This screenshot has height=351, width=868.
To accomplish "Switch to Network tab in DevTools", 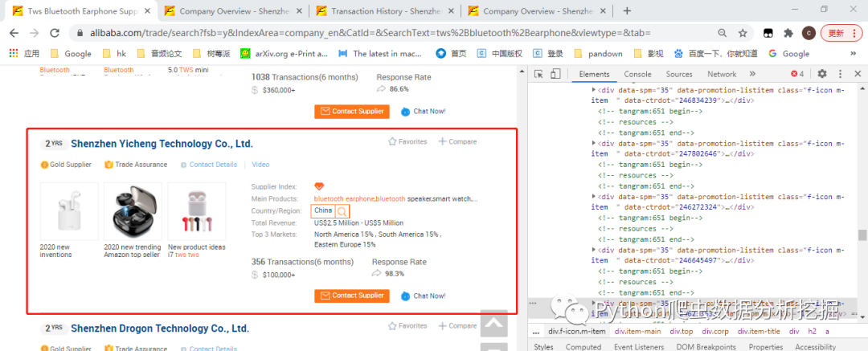I will 722,74.
